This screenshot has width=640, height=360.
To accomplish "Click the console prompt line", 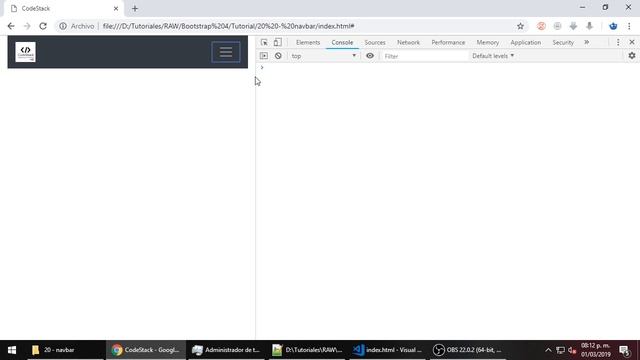I will [447, 67].
